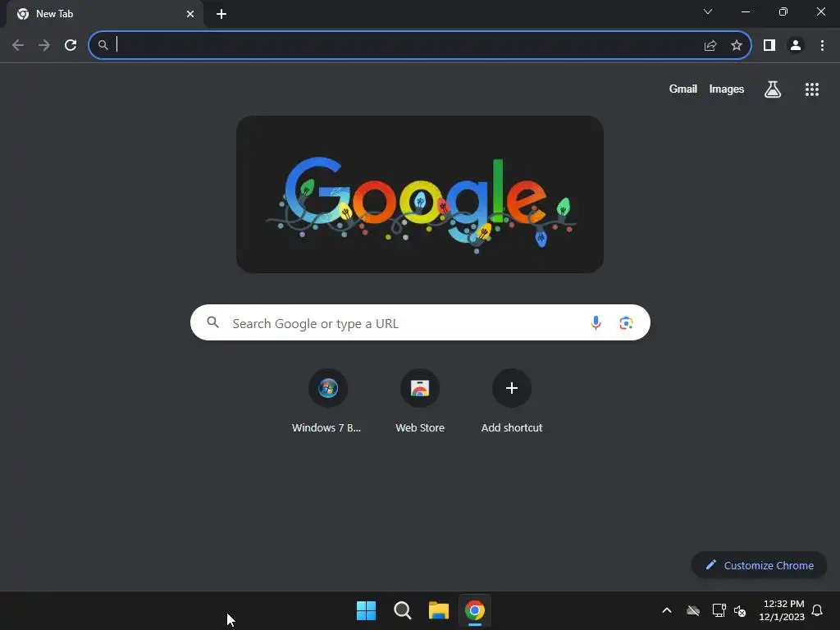Click the Search Google or type a URL box
840x630 pixels.
[x=420, y=322]
